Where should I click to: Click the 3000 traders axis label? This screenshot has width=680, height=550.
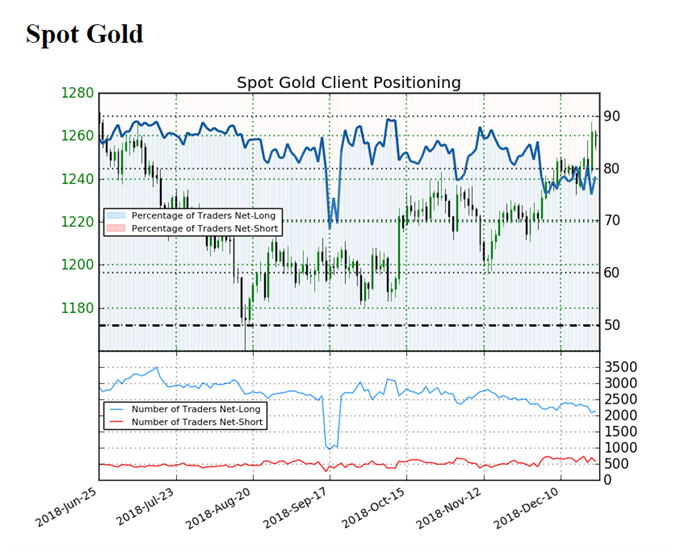click(x=621, y=383)
